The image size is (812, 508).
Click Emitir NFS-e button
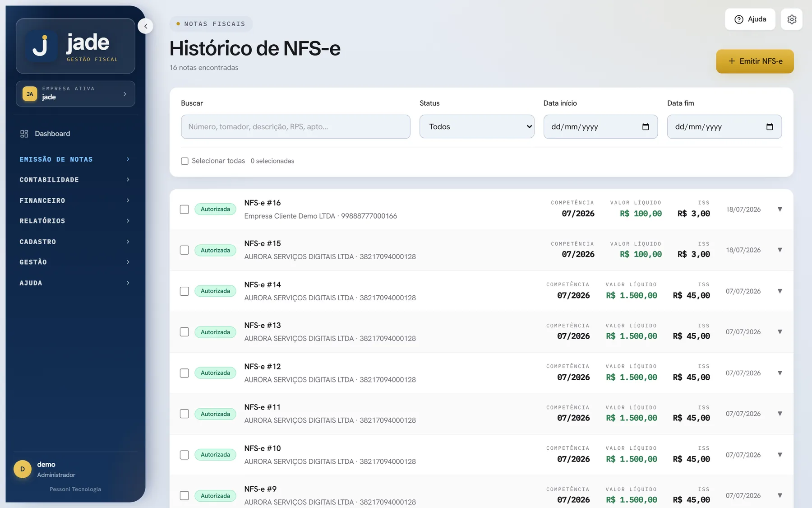pyautogui.click(x=755, y=61)
